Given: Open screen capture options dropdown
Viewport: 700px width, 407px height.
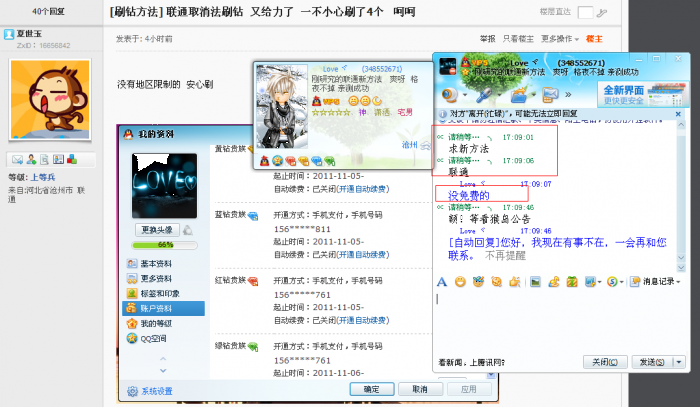Looking at the screenshot, I should pos(599,282).
